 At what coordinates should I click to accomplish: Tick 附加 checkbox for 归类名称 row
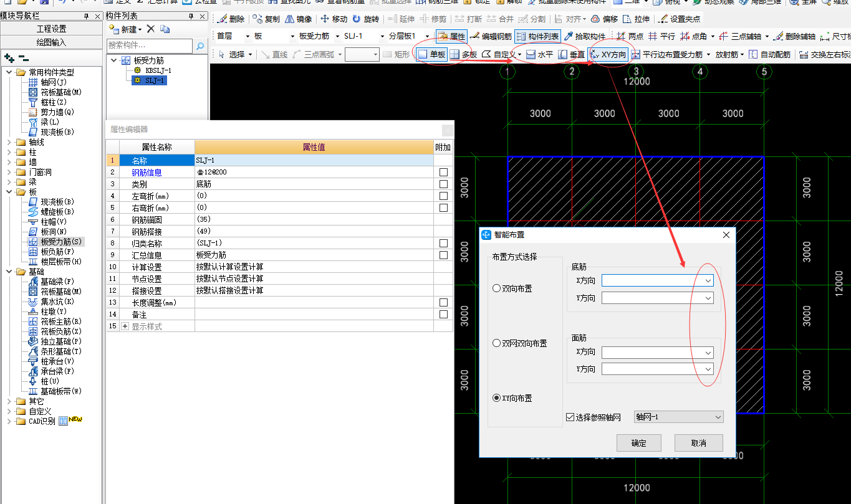tap(443, 243)
